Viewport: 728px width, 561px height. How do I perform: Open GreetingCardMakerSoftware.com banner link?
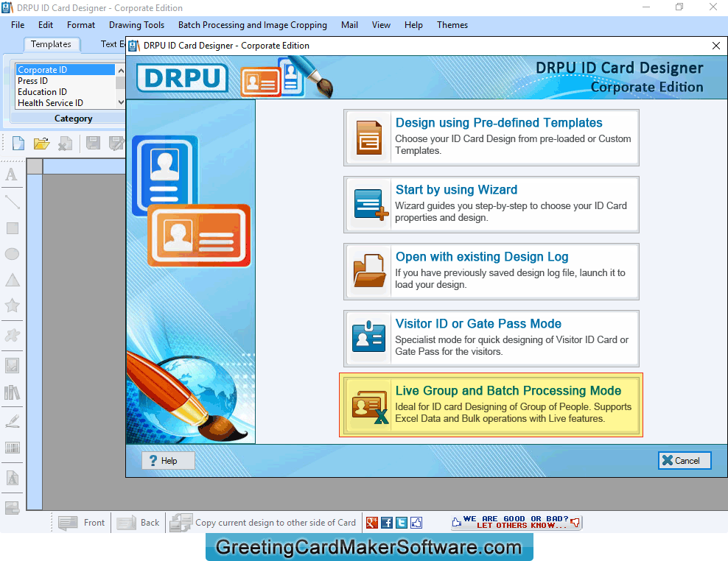pyautogui.click(x=369, y=547)
